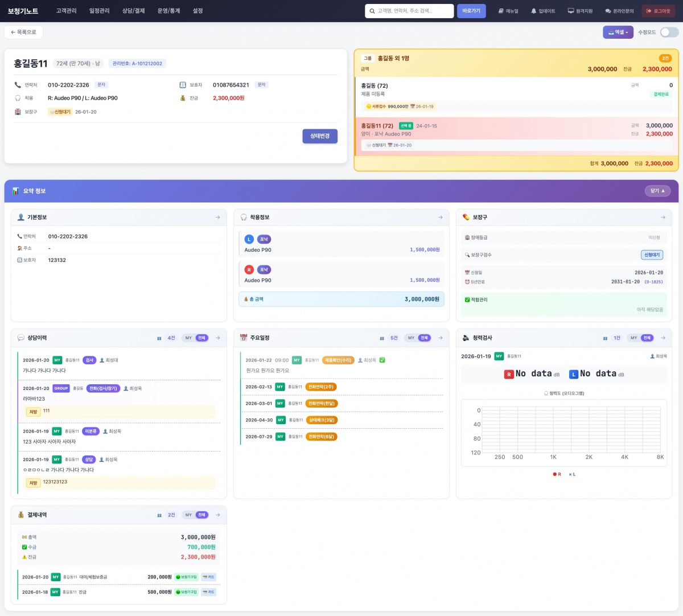Viewport: 683px width, 616px height.
Task: Collapse 요약 정보 with the 닫기 button
Action: coord(657,191)
